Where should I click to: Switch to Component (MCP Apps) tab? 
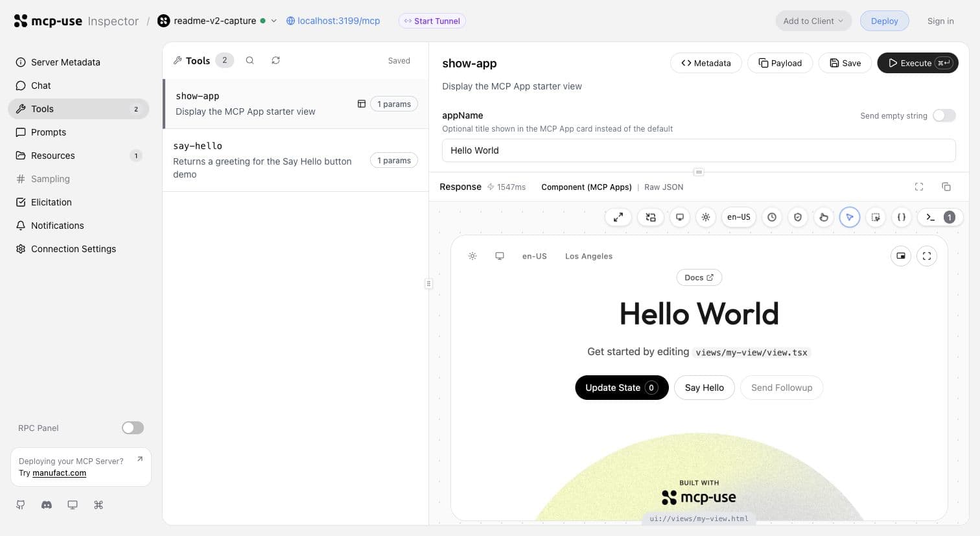586,187
